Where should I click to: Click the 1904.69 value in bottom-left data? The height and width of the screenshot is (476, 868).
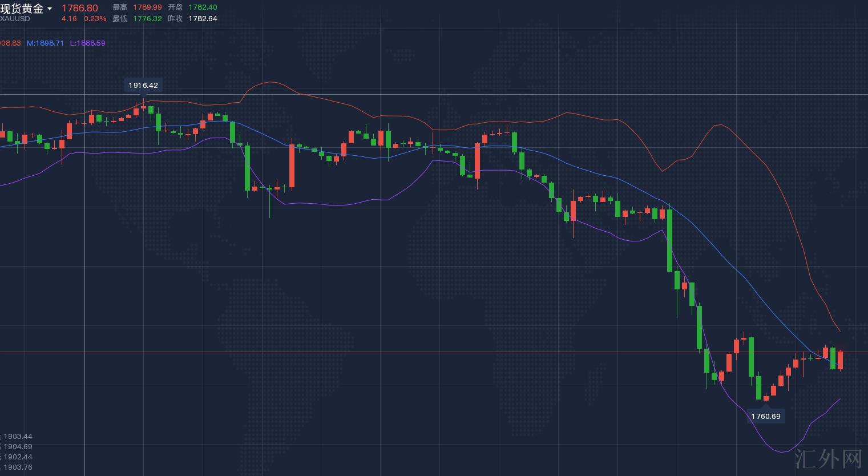point(18,447)
